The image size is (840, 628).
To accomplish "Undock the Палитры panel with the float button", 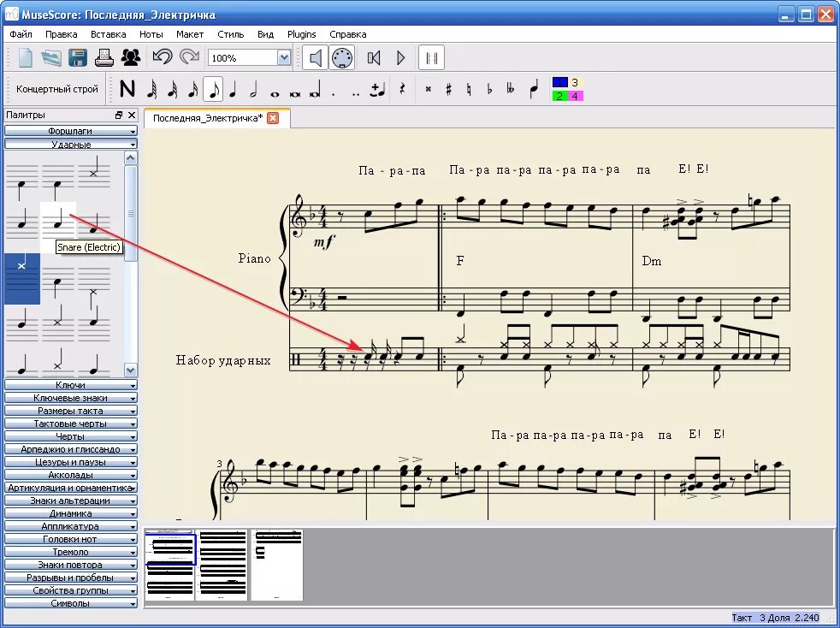I will pos(119,115).
